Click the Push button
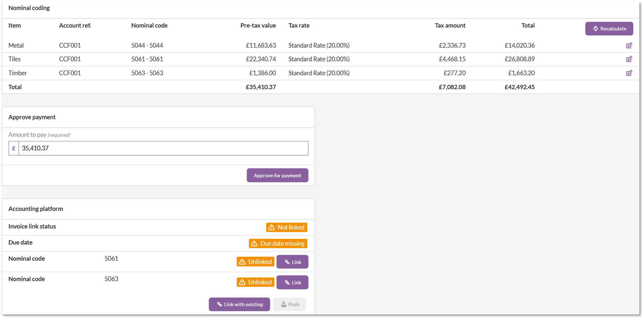 [x=290, y=304]
